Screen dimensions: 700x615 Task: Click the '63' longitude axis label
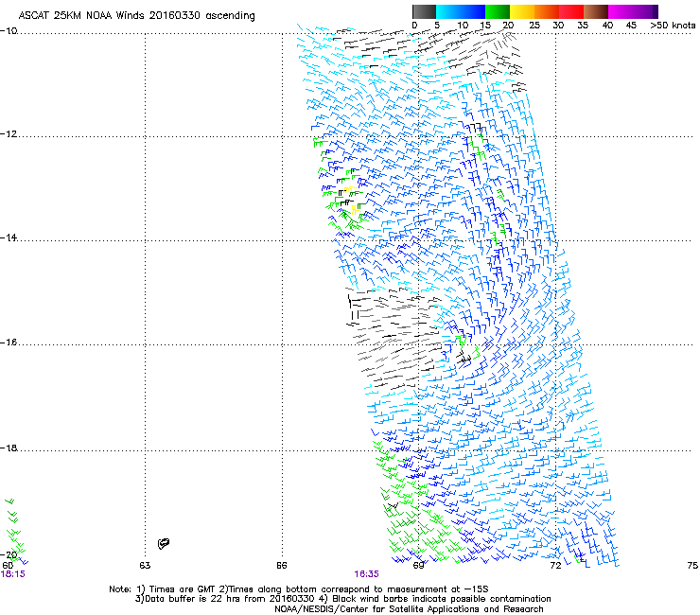(145, 566)
